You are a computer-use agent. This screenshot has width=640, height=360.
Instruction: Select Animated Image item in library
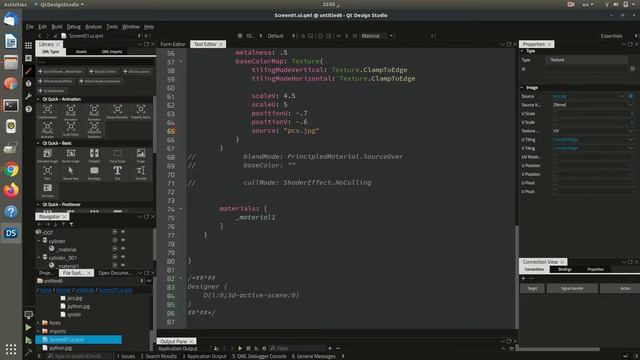point(47,155)
